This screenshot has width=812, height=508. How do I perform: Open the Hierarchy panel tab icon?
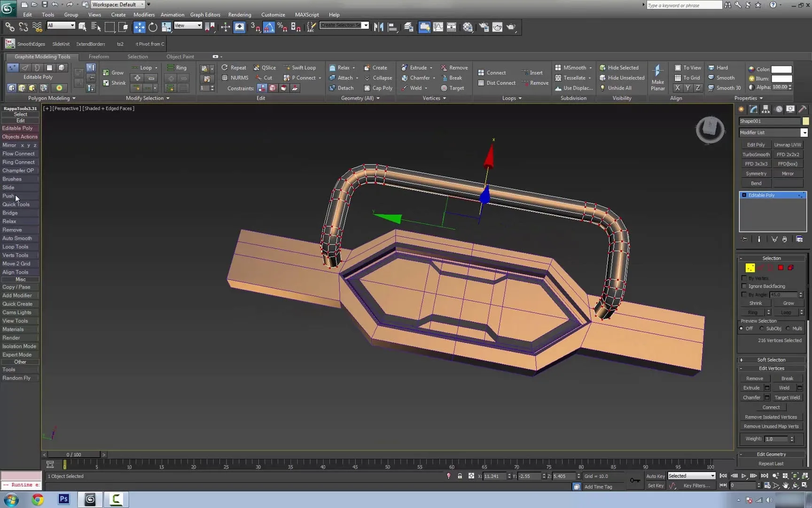[766, 109]
